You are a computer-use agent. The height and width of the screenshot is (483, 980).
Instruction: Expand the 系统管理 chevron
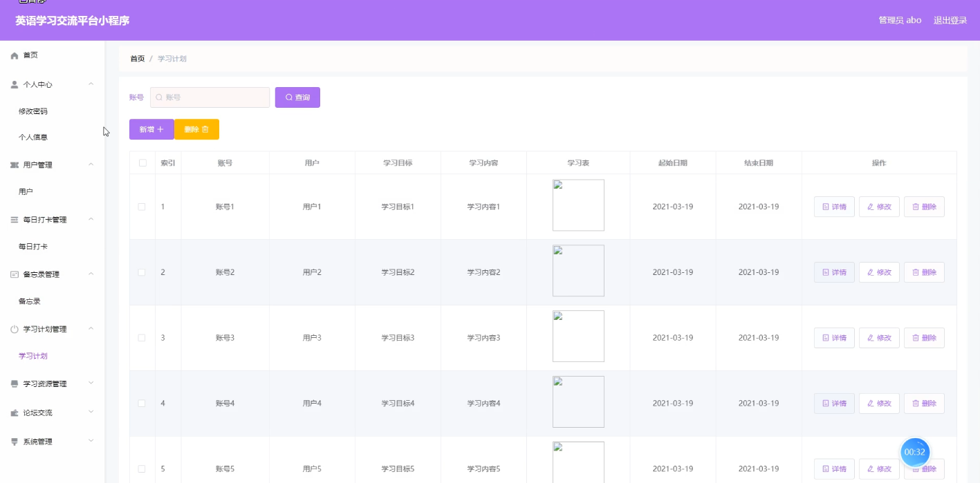91,441
